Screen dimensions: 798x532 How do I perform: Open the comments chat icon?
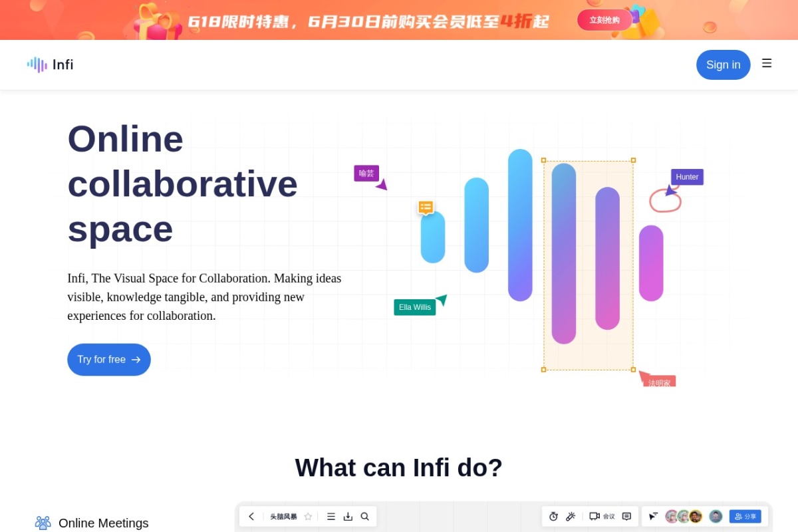click(x=626, y=517)
